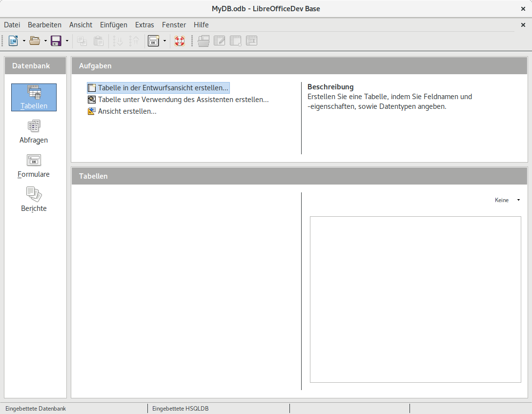Click the Beschreibung heading text

pos(330,87)
